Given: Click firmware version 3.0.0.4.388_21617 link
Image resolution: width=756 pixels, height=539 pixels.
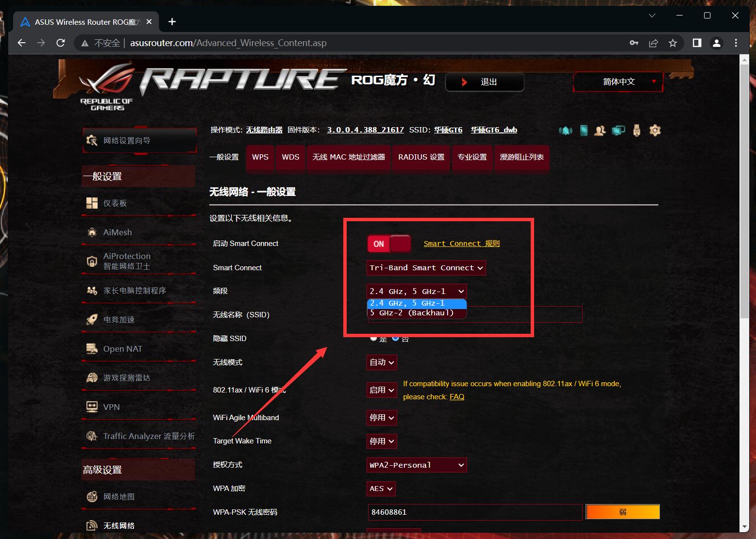Looking at the screenshot, I should coord(366,130).
